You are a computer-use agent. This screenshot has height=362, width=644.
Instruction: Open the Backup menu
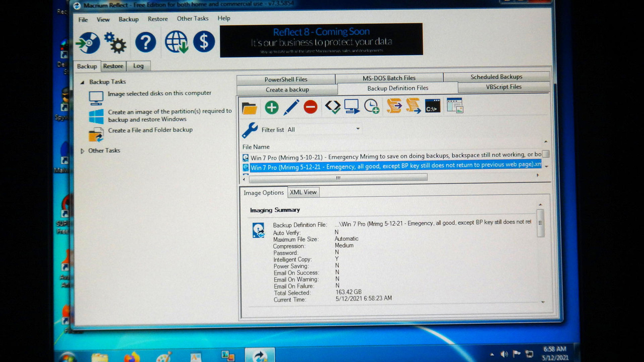129,19
